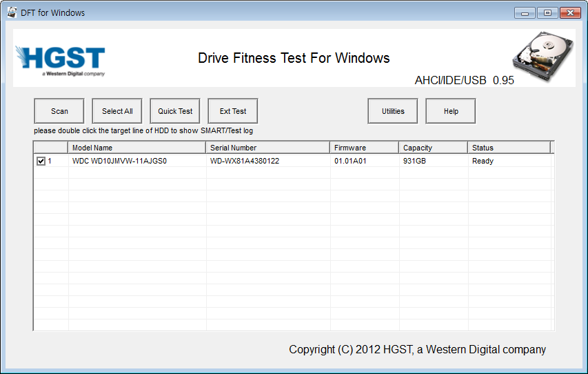Click firmware value 01.01A01

coord(350,161)
